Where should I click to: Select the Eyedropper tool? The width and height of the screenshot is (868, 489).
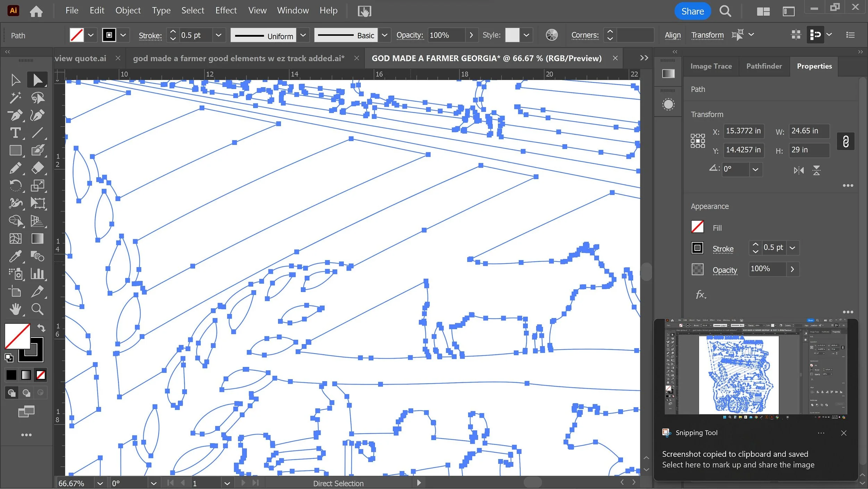point(15,256)
